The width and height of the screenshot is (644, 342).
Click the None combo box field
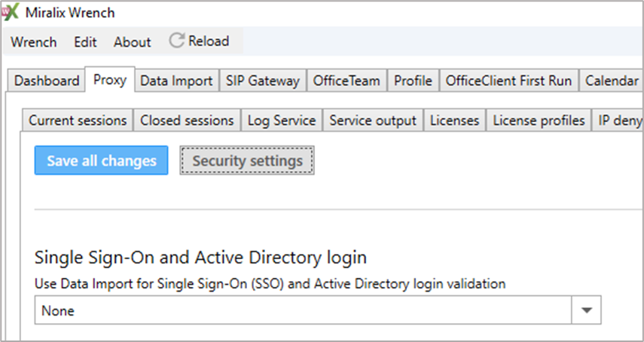[x=318, y=310]
